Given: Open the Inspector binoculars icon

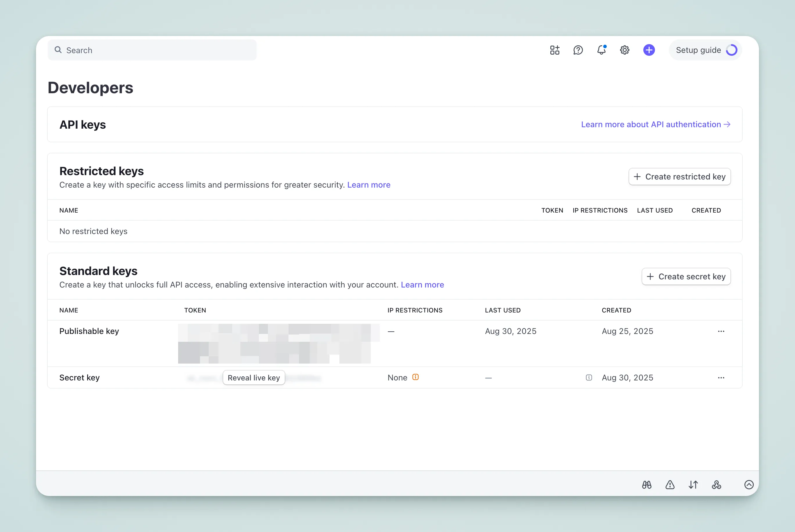Looking at the screenshot, I should 647,485.
